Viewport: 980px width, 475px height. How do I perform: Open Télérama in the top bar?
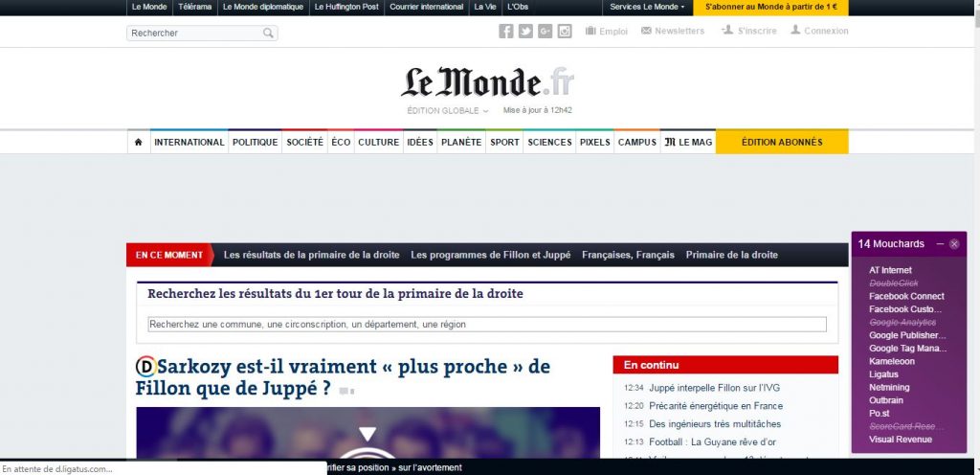click(194, 7)
